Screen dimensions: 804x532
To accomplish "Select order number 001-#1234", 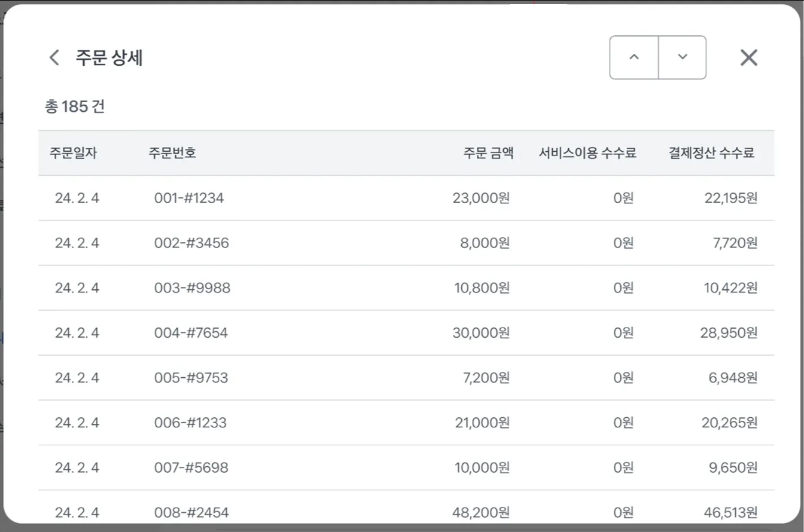I will point(189,198).
